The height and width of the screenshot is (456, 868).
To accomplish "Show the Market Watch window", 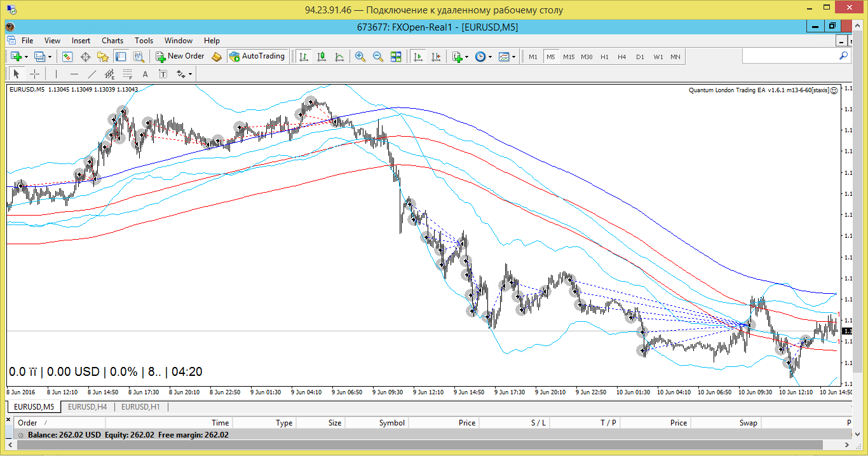I will (67, 57).
